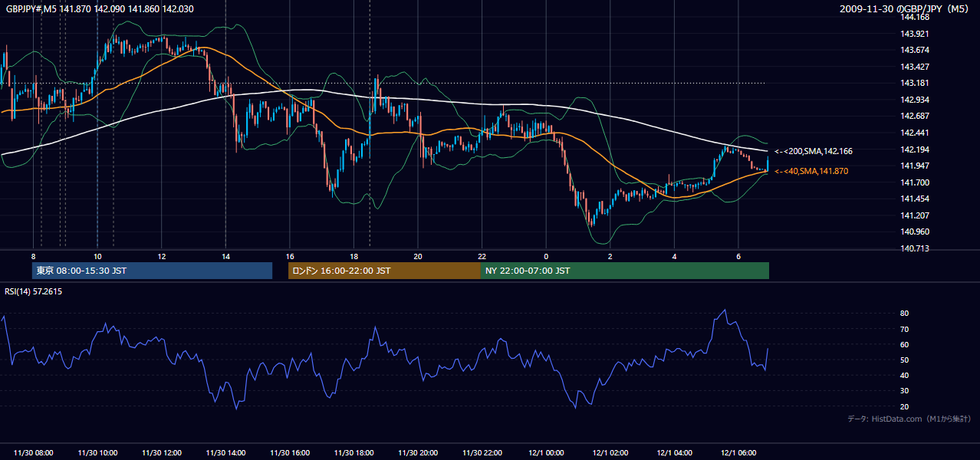
Task: Click the 11/30 12:00 time label
Action: point(162,453)
